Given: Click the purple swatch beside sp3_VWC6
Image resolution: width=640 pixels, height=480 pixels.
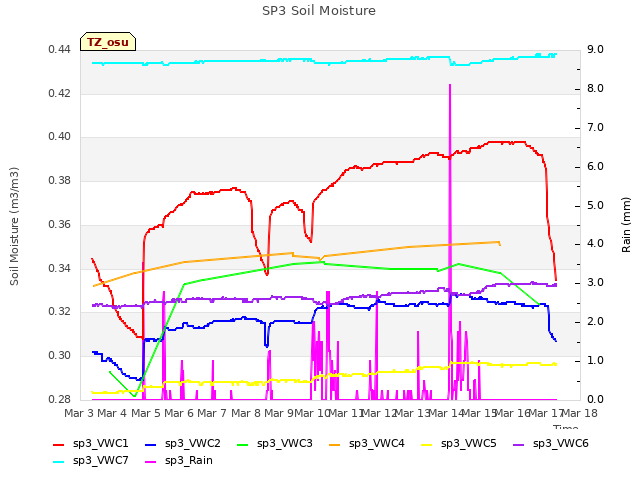Looking at the screenshot, I should 519,444.
